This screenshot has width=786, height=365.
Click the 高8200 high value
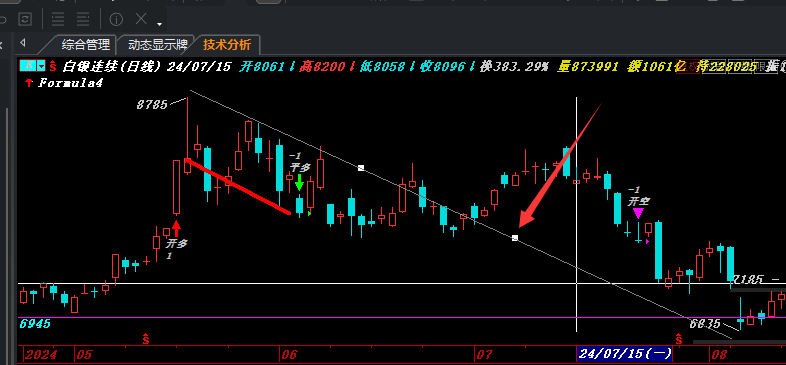pyautogui.click(x=326, y=66)
